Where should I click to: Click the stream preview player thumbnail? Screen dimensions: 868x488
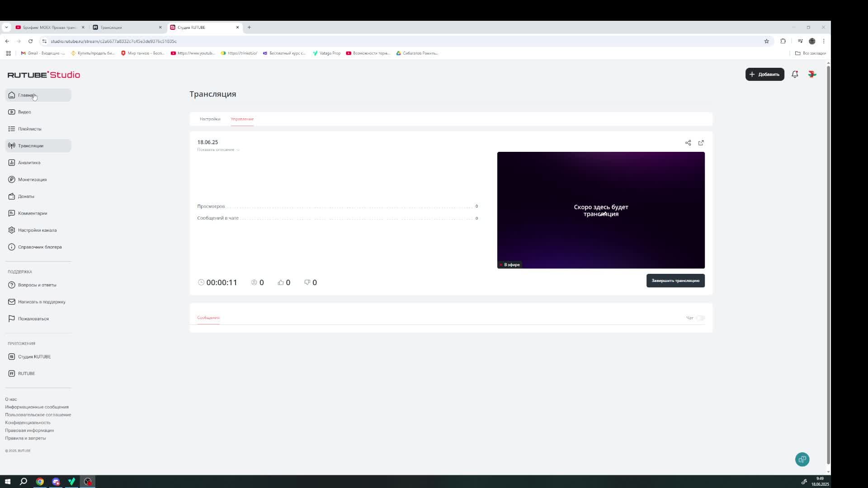tap(600, 210)
